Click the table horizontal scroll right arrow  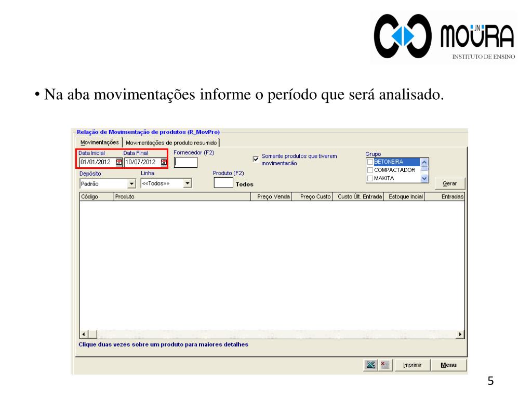(460, 334)
